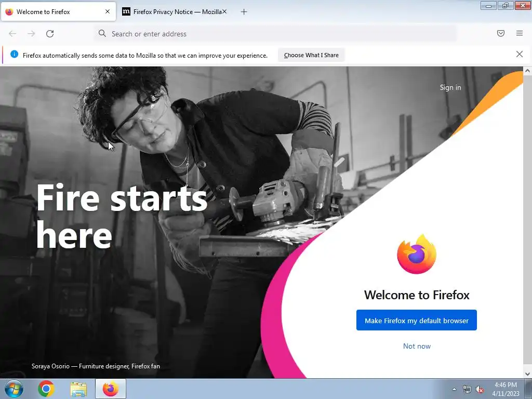Click the forward arrow navigation icon
532x399 pixels.
click(x=31, y=34)
